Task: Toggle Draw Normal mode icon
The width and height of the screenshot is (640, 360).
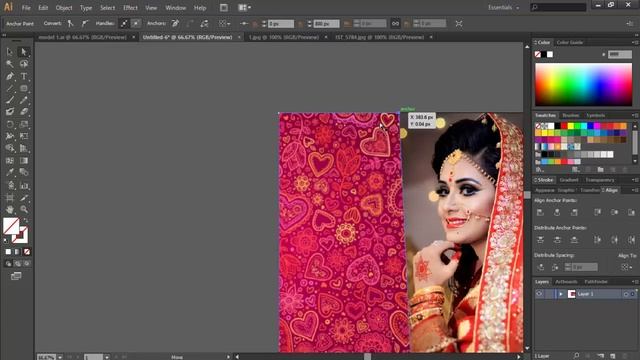Action: tap(8, 264)
